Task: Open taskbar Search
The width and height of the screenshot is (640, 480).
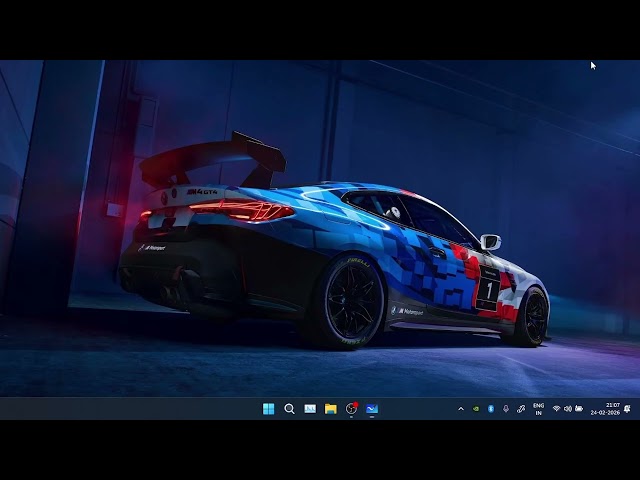Action: click(x=289, y=409)
